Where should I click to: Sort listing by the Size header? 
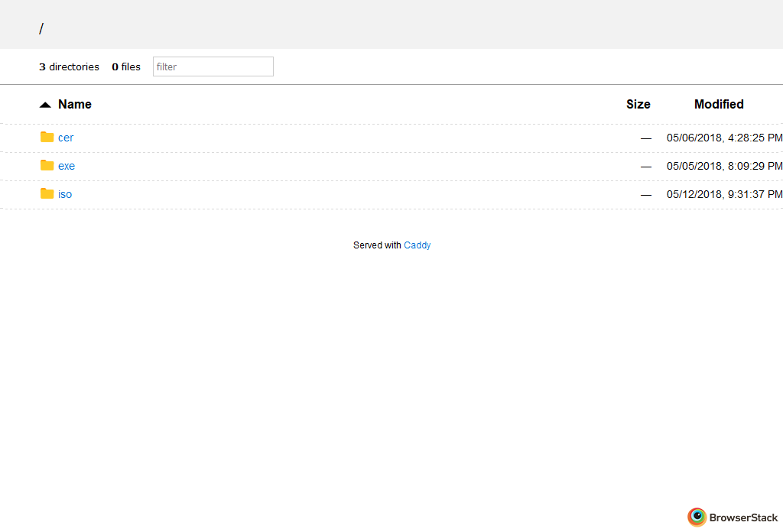(x=638, y=104)
